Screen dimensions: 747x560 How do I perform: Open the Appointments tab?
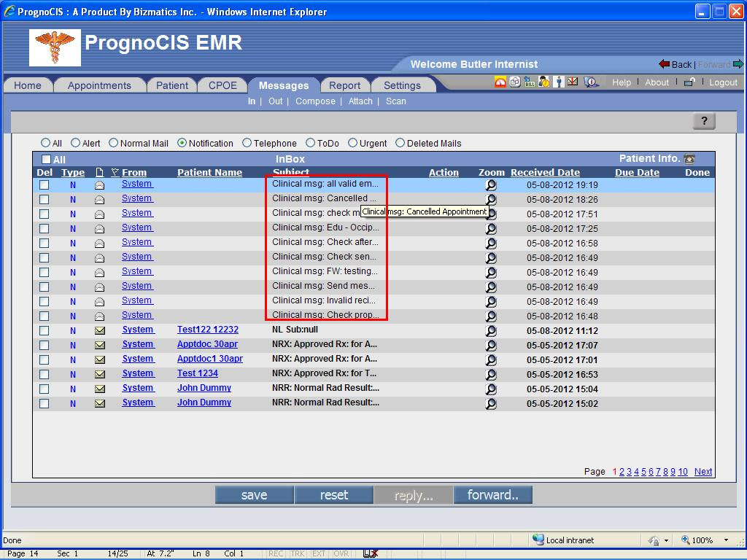coord(99,85)
